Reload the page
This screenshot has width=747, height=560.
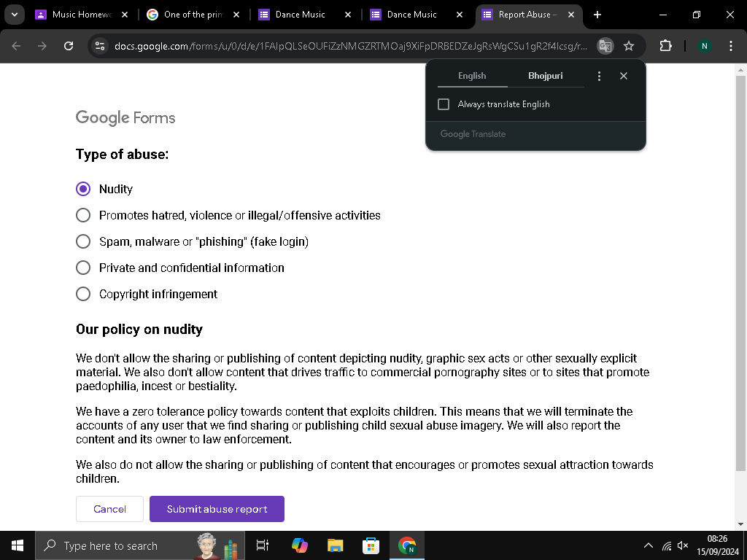coord(69,46)
